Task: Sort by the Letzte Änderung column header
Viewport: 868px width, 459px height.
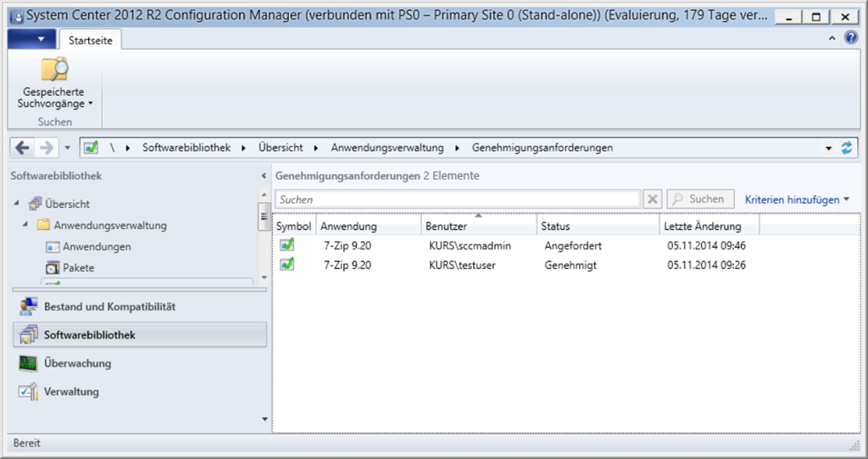Action: coord(709,227)
